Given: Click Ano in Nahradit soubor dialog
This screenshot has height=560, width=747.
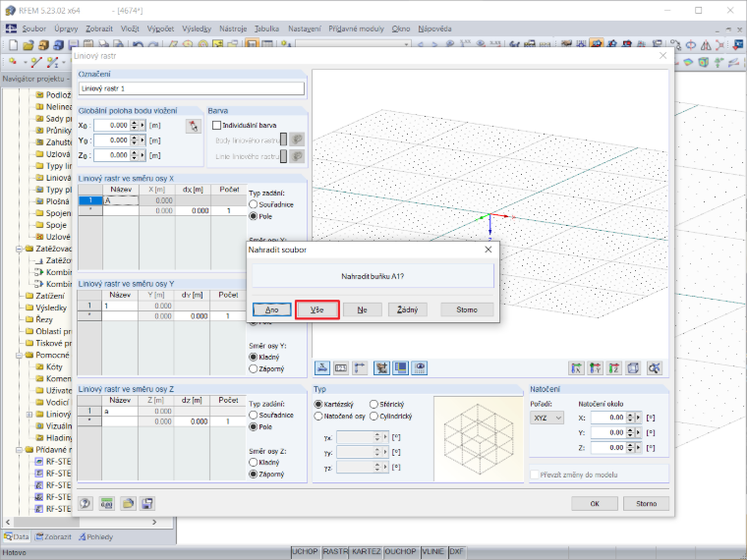Looking at the screenshot, I should (271, 309).
